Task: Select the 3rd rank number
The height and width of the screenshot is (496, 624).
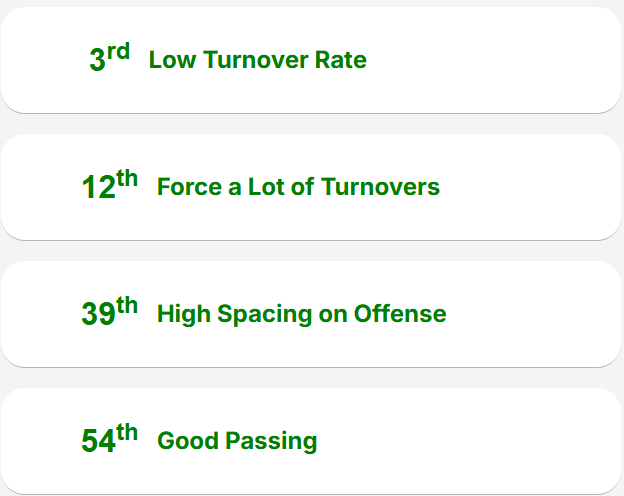Action: coord(97,61)
